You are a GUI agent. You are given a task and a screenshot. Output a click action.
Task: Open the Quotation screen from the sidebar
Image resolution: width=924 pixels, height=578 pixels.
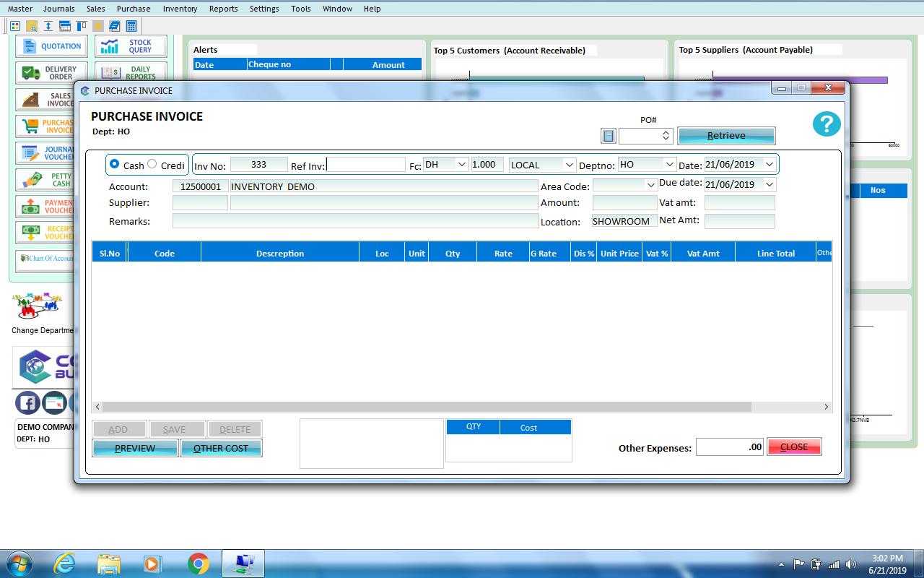click(x=51, y=46)
